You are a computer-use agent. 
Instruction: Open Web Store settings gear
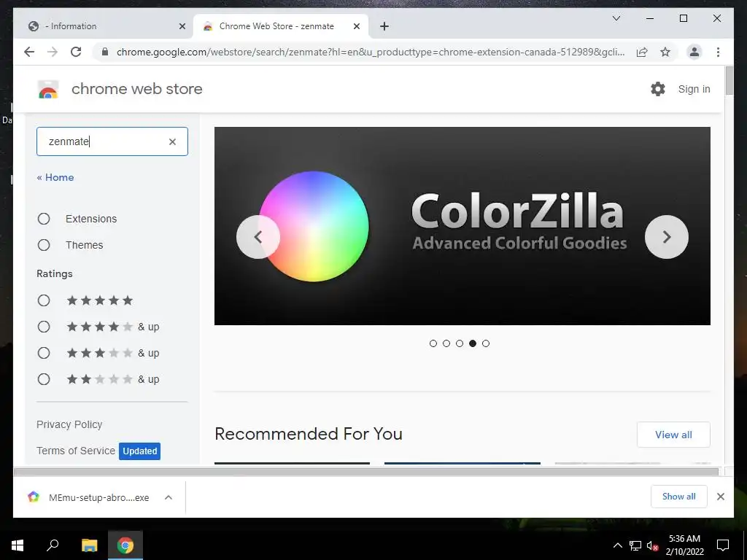[x=657, y=89]
